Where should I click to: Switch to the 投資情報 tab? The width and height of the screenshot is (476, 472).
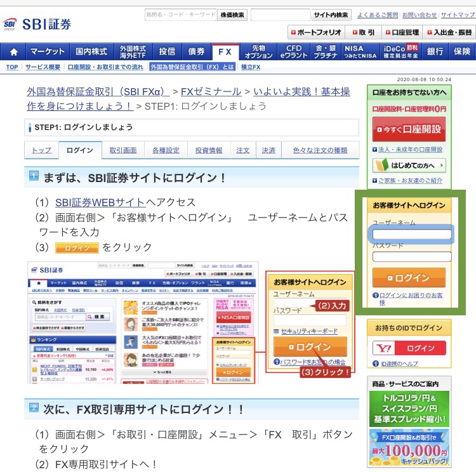coord(209,150)
